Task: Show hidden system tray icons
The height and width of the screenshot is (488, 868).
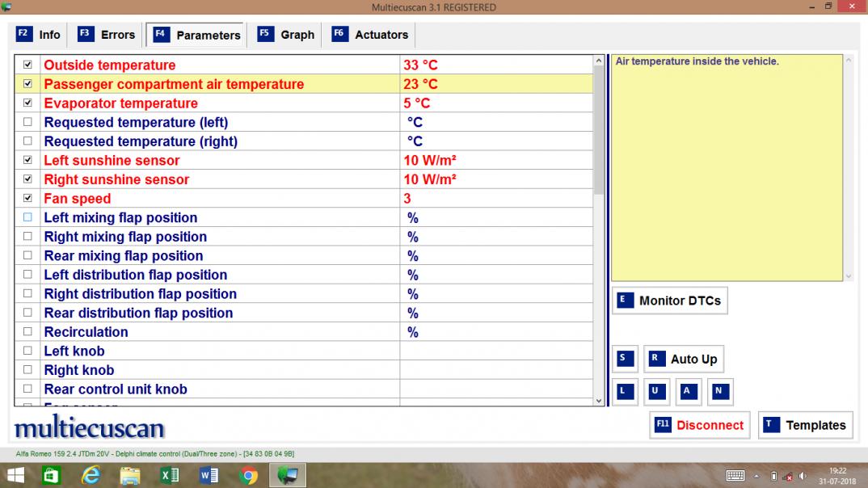Action: click(756, 476)
